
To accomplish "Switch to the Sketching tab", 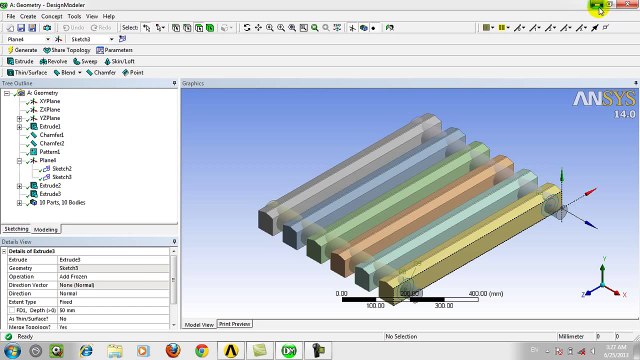I will click(x=16, y=229).
